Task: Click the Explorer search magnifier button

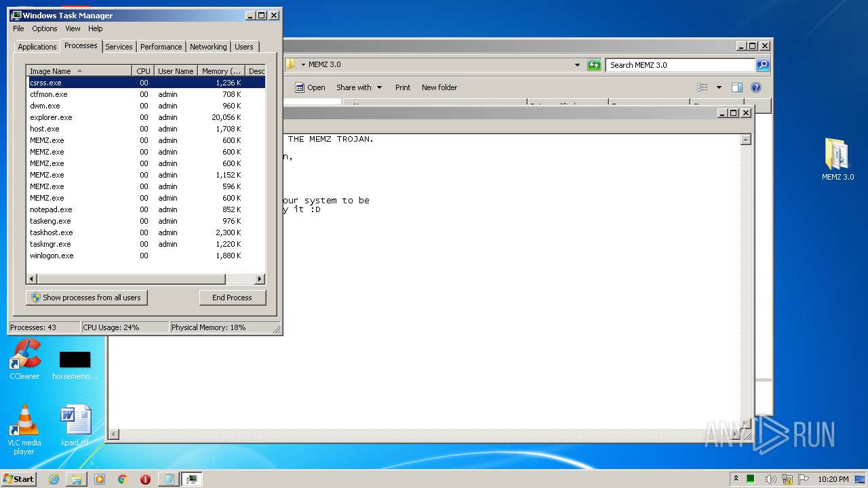Action: click(x=763, y=65)
